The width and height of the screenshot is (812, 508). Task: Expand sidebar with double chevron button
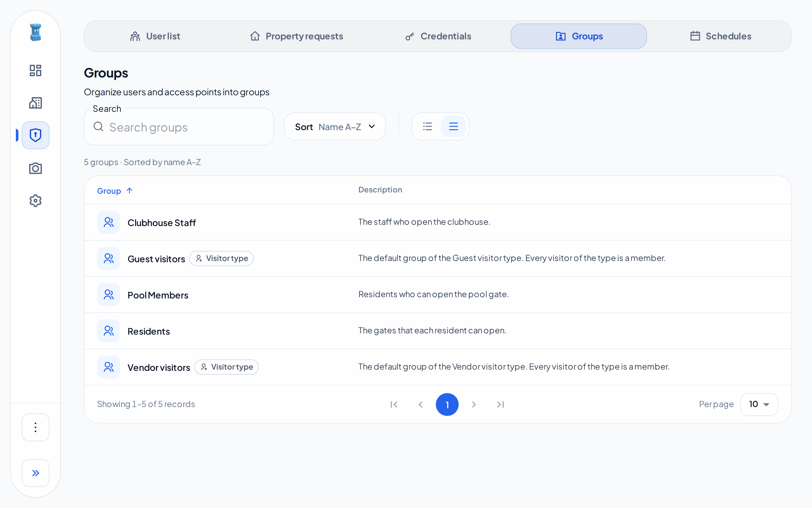pyautogui.click(x=36, y=473)
